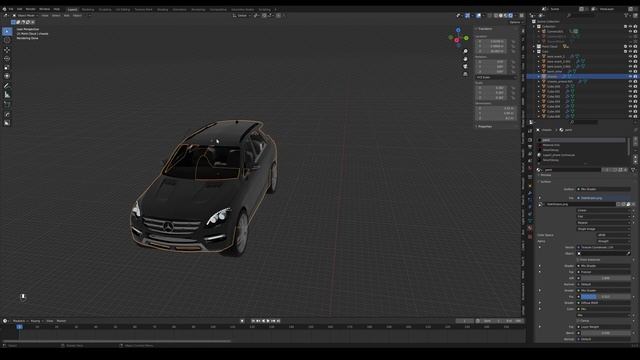Switch viewport to solid shading
The width and height of the screenshot is (640, 360).
point(500,16)
